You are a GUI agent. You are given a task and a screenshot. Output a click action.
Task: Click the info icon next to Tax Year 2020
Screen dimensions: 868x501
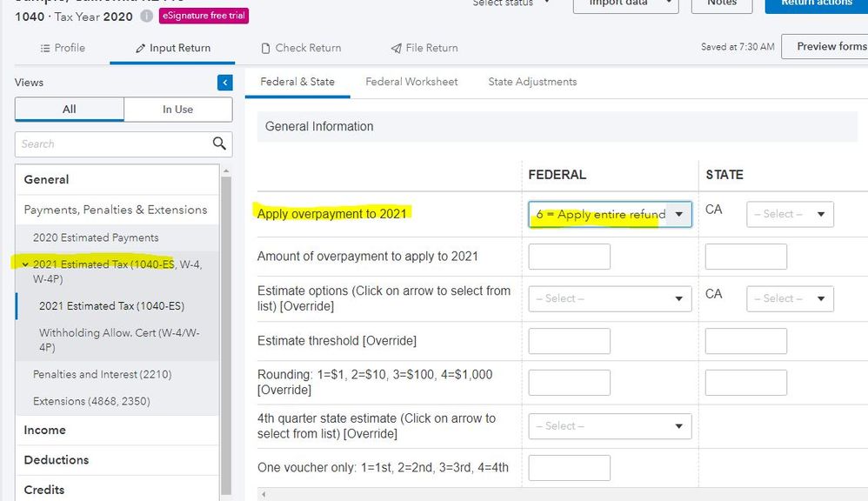[146, 17]
